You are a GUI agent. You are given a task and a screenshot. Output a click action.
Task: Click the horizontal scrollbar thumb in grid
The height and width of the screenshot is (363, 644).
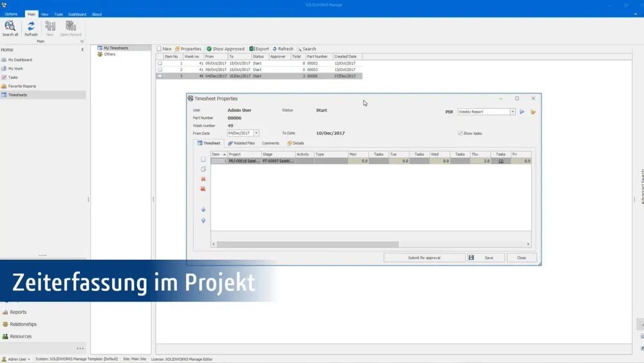308,244
